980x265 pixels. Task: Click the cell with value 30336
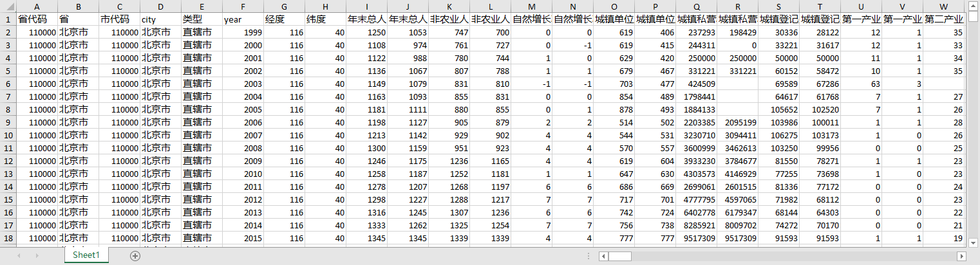(x=778, y=32)
